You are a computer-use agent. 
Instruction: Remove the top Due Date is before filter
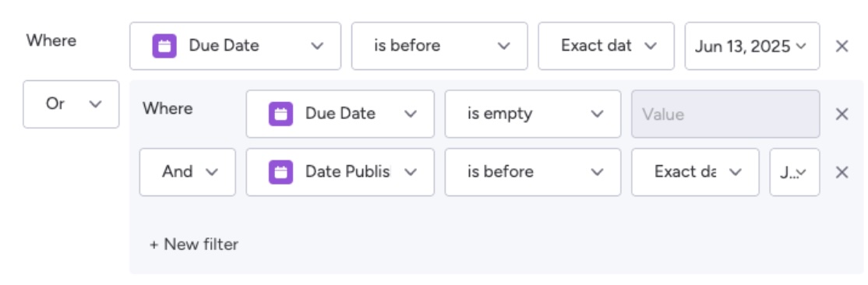842,47
